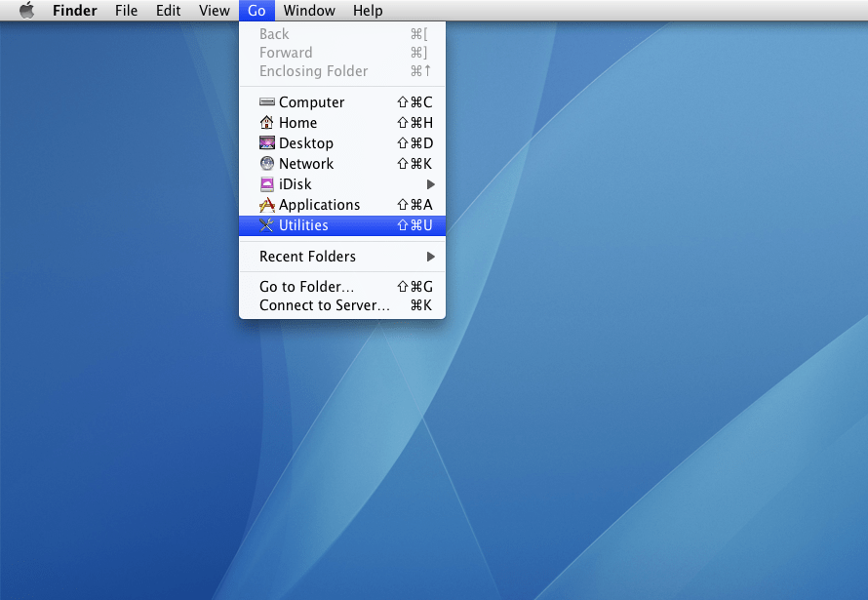Choose Desktop from the Go menu
The height and width of the screenshot is (600, 868).
pos(342,143)
